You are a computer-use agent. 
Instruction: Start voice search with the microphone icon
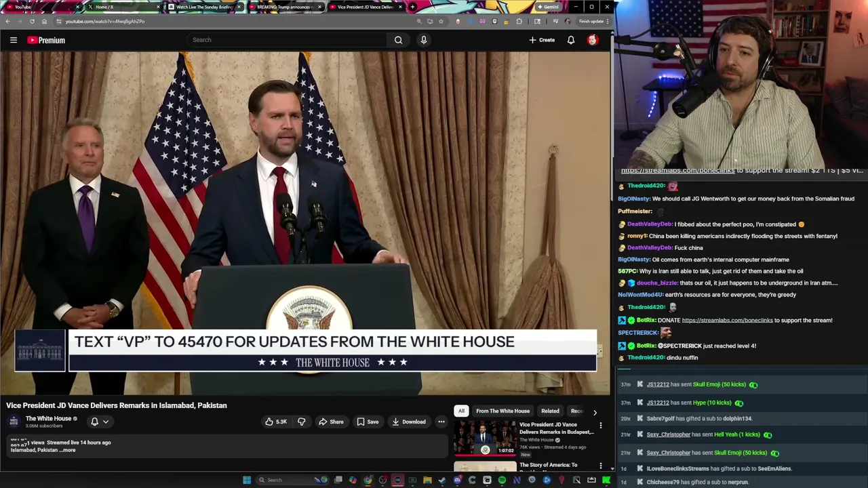[424, 40]
